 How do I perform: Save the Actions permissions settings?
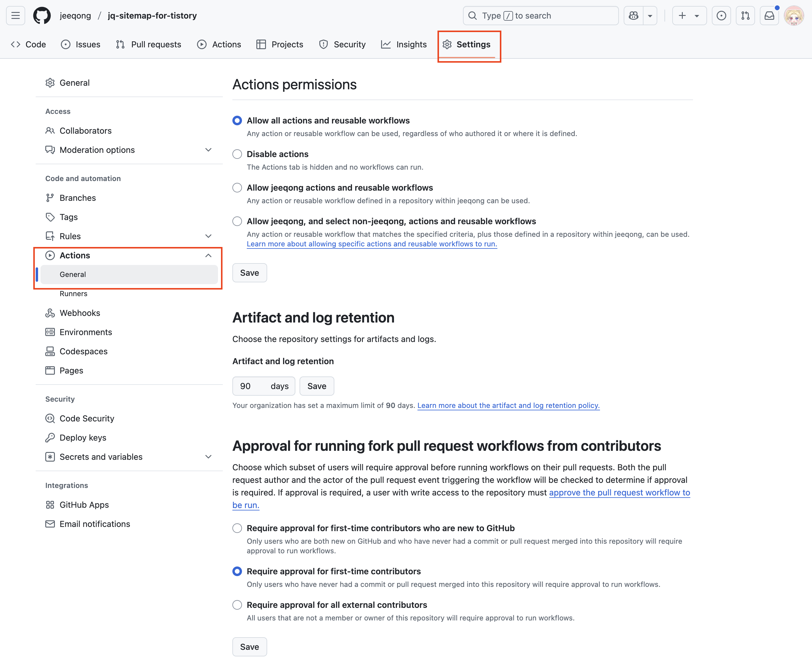pyautogui.click(x=249, y=273)
